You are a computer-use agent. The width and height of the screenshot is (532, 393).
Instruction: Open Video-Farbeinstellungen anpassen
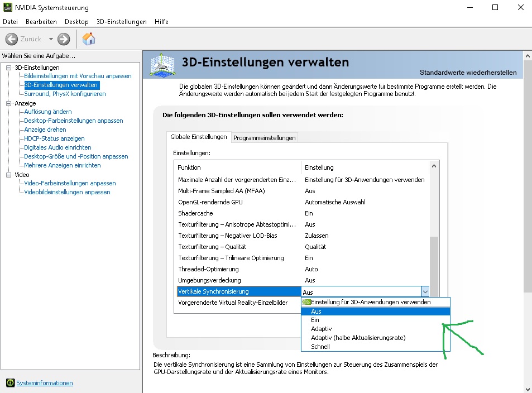coord(70,183)
